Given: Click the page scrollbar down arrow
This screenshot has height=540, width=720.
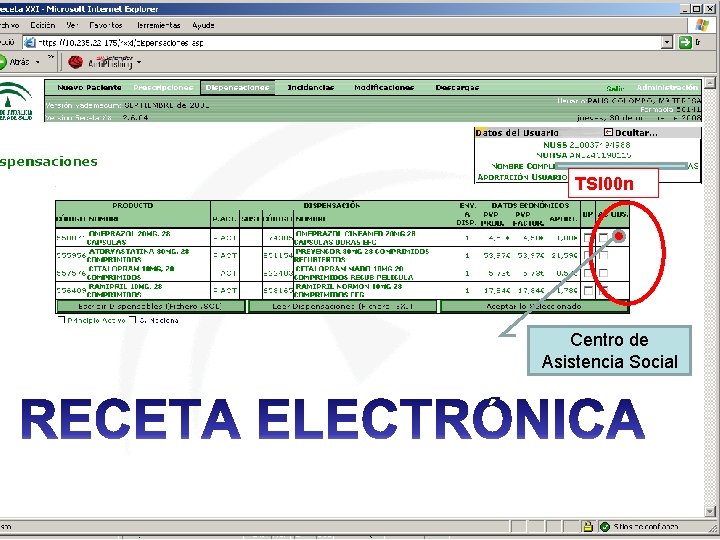Looking at the screenshot, I should click(x=710, y=512).
